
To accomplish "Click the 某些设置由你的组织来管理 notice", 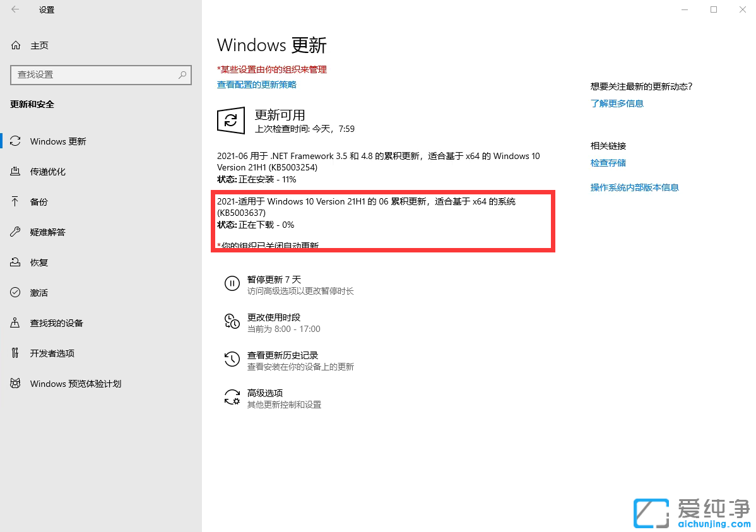I will coord(272,69).
